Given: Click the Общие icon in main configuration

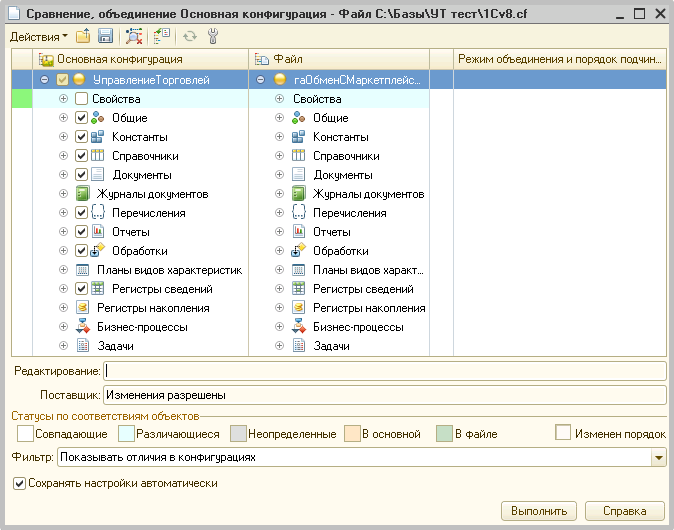Looking at the screenshot, I should point(98,117).
